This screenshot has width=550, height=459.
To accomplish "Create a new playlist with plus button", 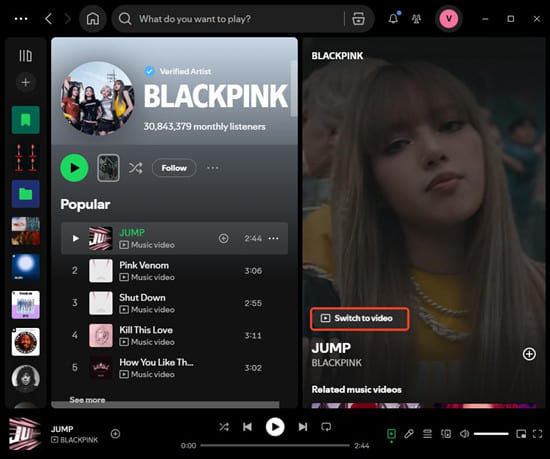I will pos(26,82).
